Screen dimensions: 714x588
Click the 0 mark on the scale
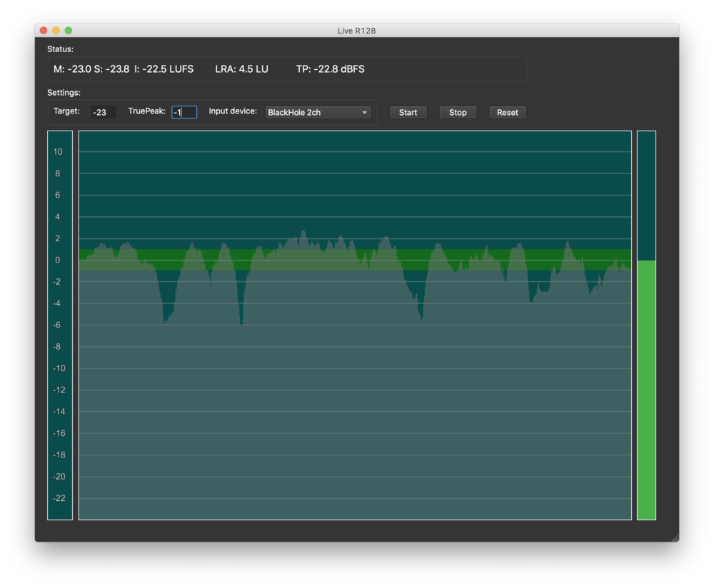point(58,260)
